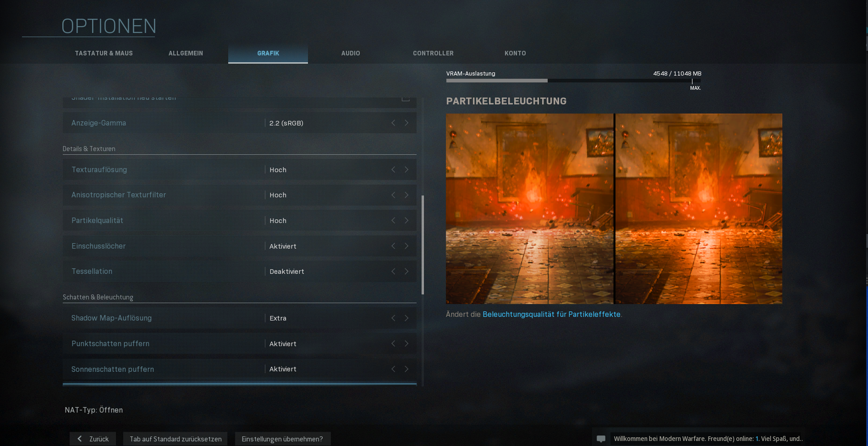Select the Sonnenschatten puffern row
The height and width of the screenshot is (446, 868).
click(x=240, y=369)
